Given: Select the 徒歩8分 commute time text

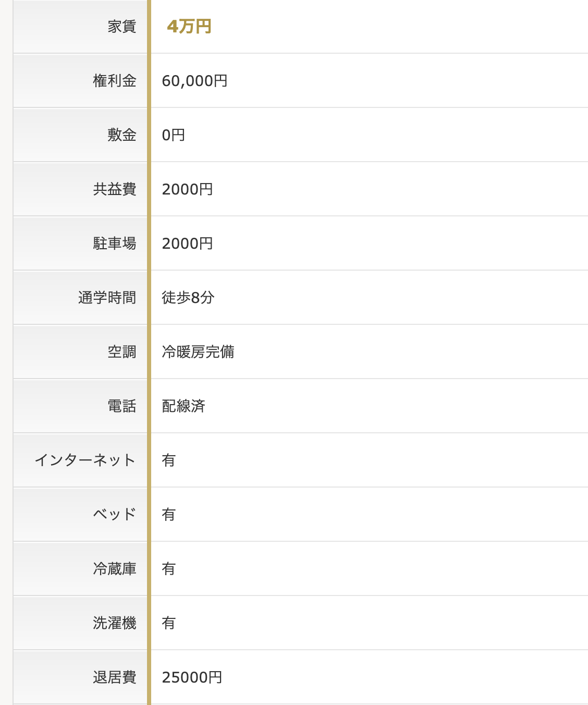Looking at the screenshot, I should pos(188,298).
